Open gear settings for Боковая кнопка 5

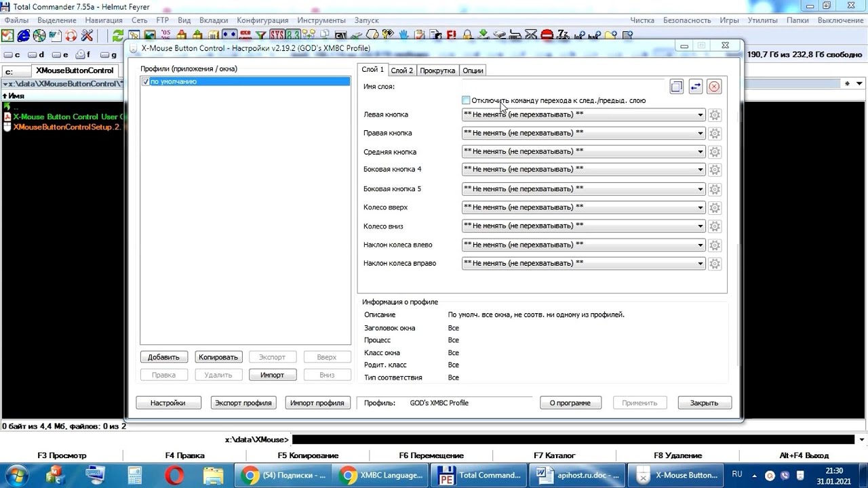714,189
